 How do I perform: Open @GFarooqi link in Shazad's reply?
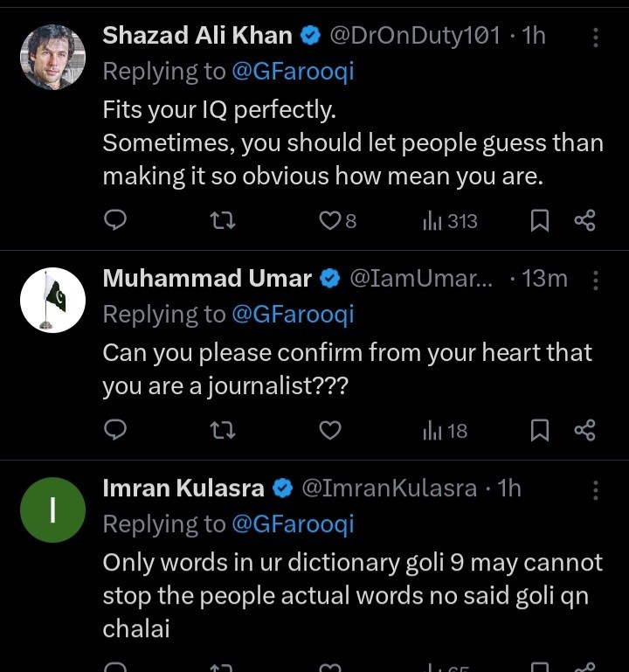click(x=293, y=72)
